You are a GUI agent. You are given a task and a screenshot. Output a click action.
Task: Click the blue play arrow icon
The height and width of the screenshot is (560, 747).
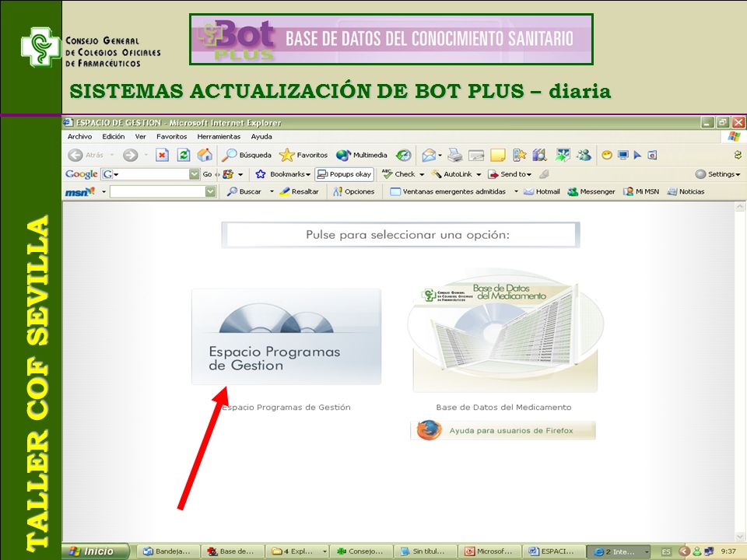(x=637, y=156)
